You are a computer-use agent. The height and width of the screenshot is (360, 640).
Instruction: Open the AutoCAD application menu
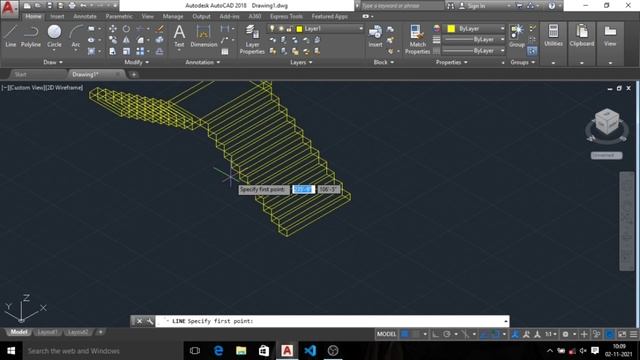9,8
